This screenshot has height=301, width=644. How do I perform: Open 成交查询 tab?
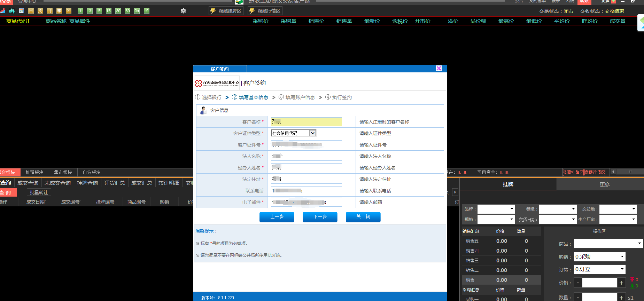click(28, 183)
